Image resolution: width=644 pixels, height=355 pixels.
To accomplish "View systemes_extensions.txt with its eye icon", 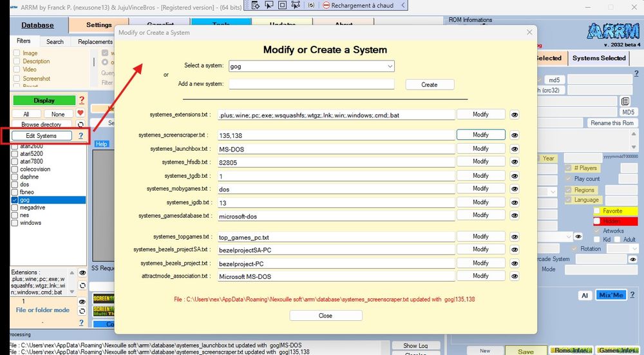I will point(514,115).
